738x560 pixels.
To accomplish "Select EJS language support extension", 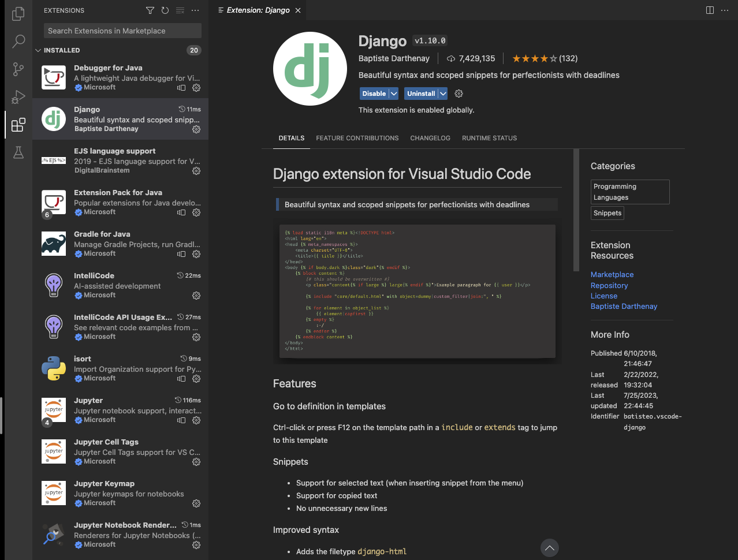I will tap(120, 160).
